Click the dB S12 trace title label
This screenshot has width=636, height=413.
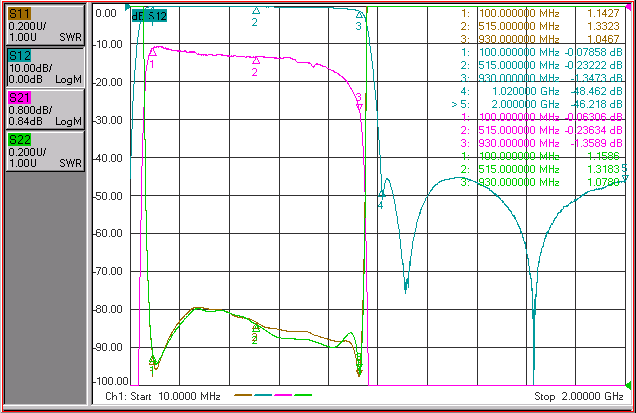pos(149,16)
